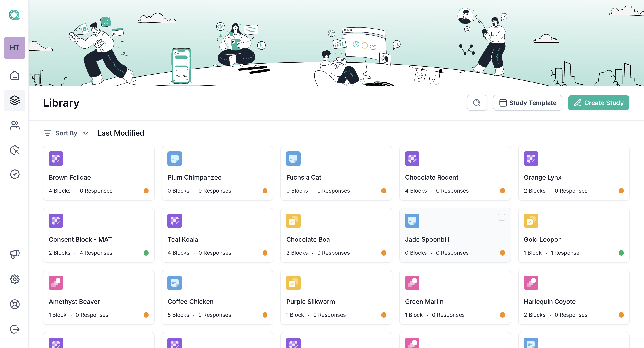Click Consent Block - MAT green status dot

tap(146, 253)
